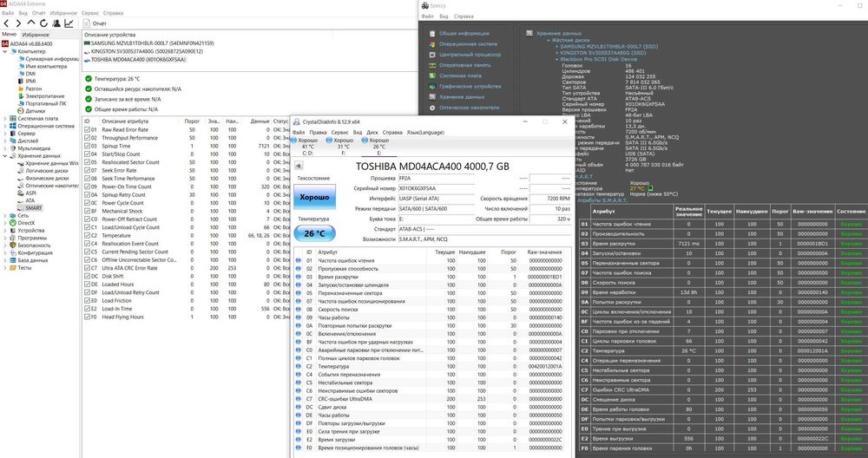Click Описание атрибута column header in AIDA64
Viewport: 868px width, 458px height.
(125, 121)
